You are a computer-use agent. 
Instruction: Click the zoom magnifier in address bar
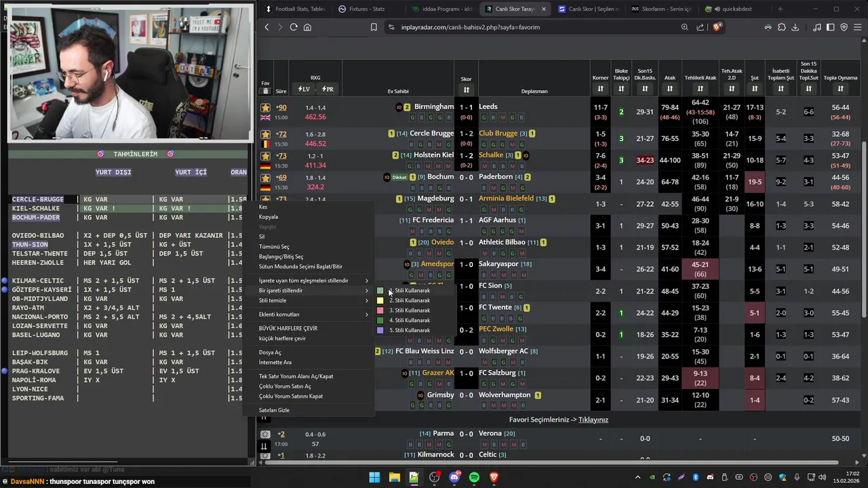tap(685, 27)
